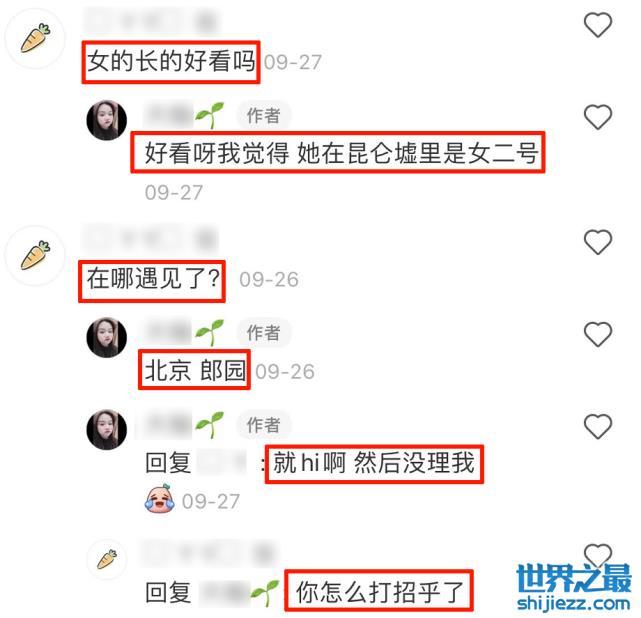Viewport: 641px width, 618px height.
Task: Select the comment text 在哪遇见了?
Action: [x=152, y=280]
